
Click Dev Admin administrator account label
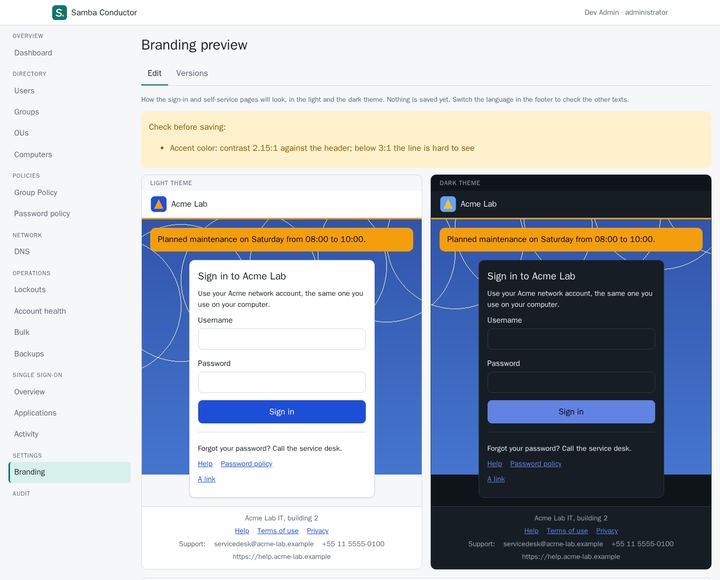pyautogui.click(x=626, y=12)
